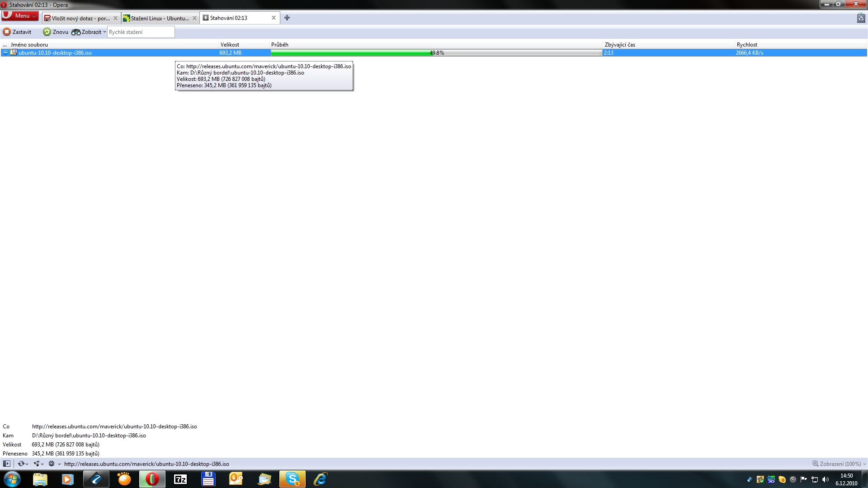Focus the Rychlé stažení input field
Viewport: 868px width, 488px height.
click(x=141, y=32)
